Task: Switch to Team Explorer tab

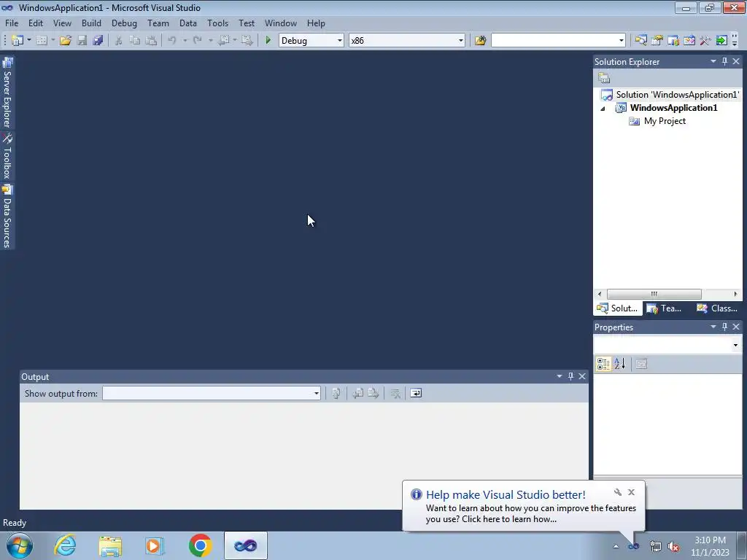Action: pyautogui.click(x=665, y=308)
